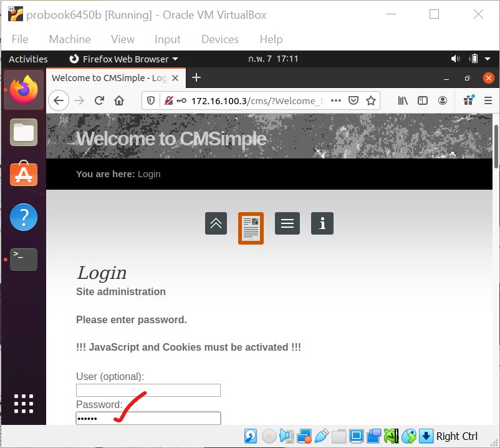Open the VirtualBox View menu

(x=123, y=39)
